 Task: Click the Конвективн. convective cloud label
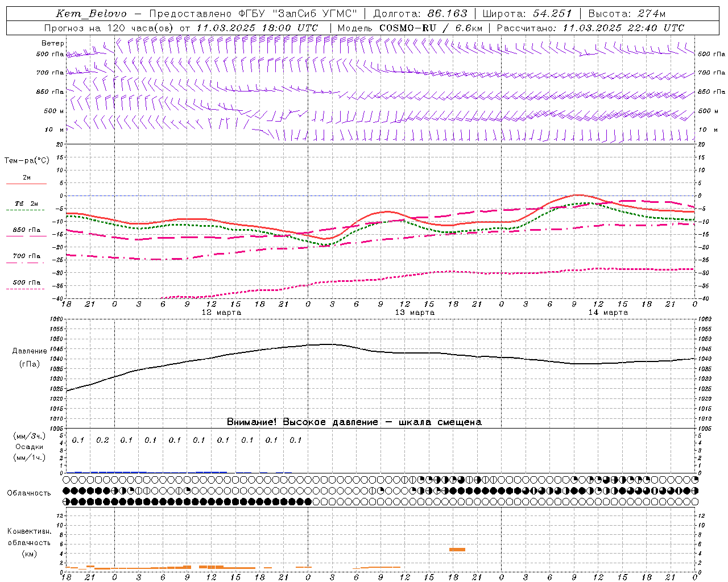(x=29, y=531)
